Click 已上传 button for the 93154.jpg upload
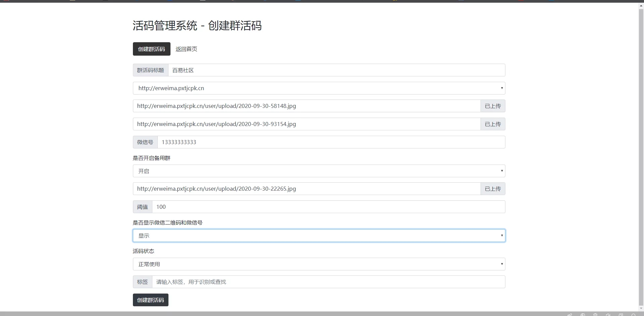Image resolution: width=644 pixels, height=316 pixels. tap(493, 124)
